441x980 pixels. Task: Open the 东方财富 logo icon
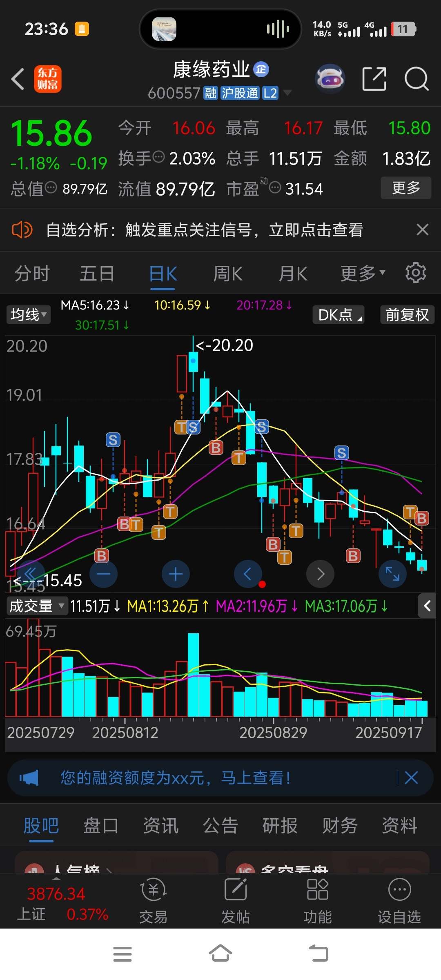tap(47, 79)
